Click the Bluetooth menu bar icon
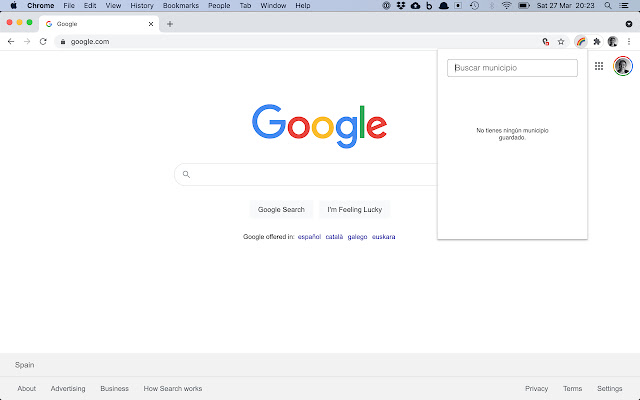The width and height of the screenshot is (640, 400). pos(491,6)
